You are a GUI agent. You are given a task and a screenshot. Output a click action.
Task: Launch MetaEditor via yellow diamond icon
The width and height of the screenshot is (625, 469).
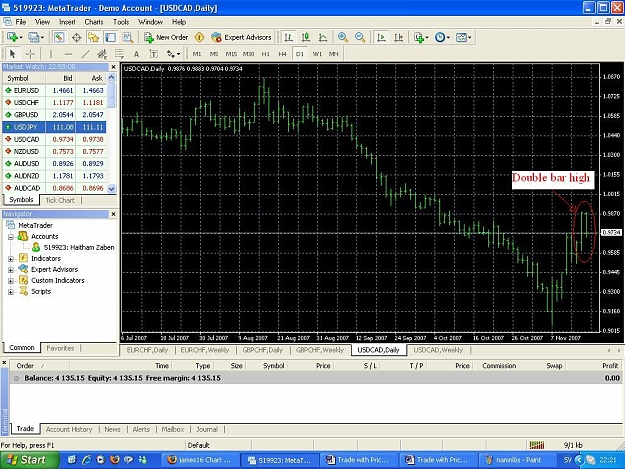(x=199, y=37)
